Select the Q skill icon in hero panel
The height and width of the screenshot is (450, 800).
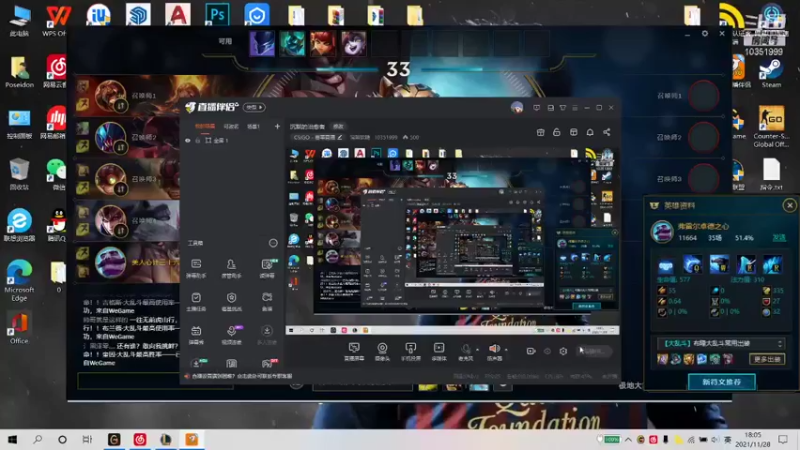click(692, 265)
